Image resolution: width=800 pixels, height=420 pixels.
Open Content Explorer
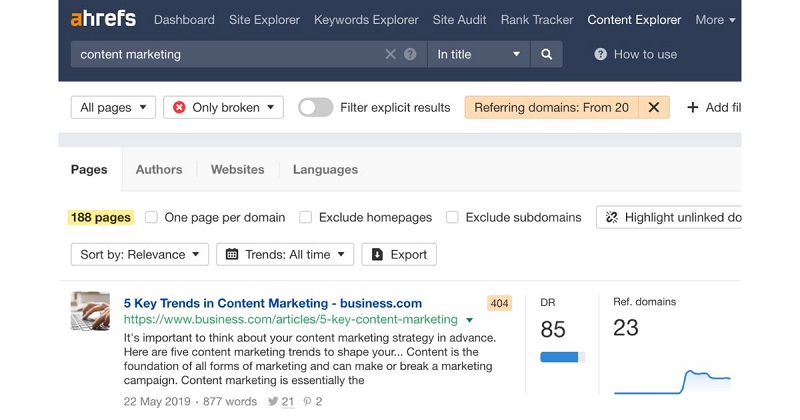[634, 20]
